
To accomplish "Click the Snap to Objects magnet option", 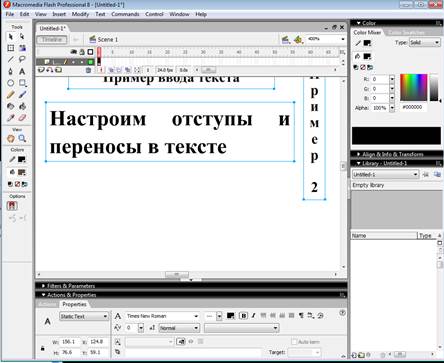I will [x=12, y=206].
